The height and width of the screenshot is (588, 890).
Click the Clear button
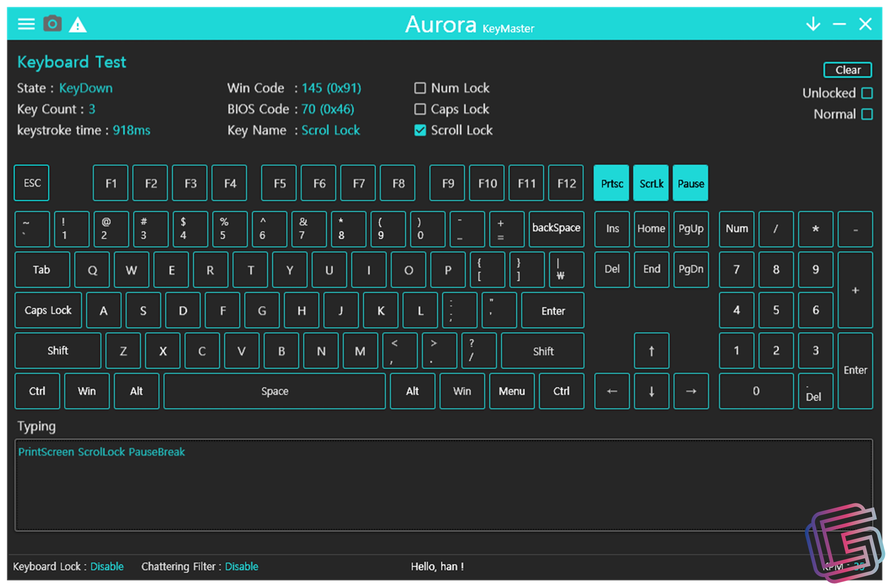tap(847, 70)
